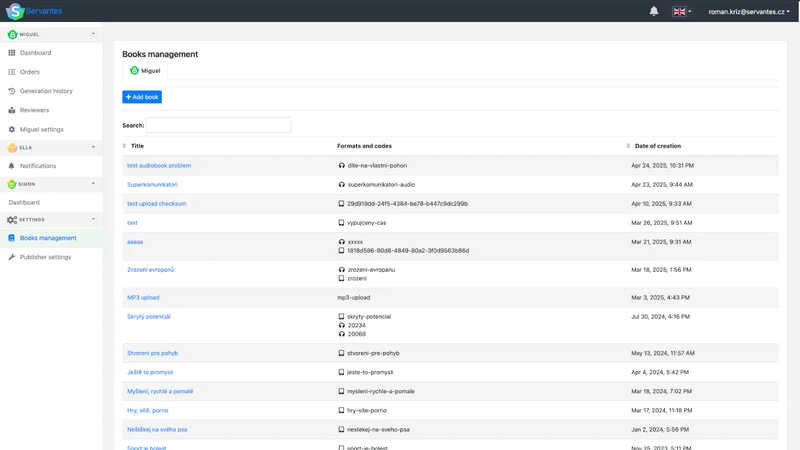Open roman.kriz@servantes.cz account menu
This screenshot has height=450, width=800.
748,12
